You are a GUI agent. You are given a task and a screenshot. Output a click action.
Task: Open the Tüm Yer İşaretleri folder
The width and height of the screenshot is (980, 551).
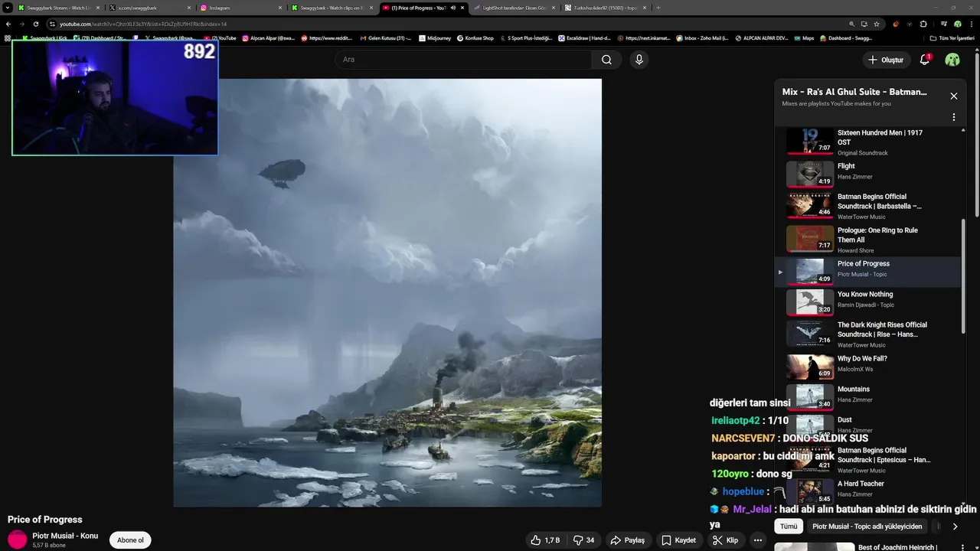click(952, 37)
